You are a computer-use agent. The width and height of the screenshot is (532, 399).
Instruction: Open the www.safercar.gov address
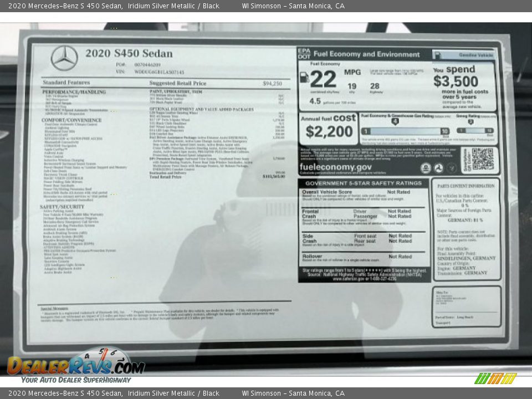coord(364,279)
